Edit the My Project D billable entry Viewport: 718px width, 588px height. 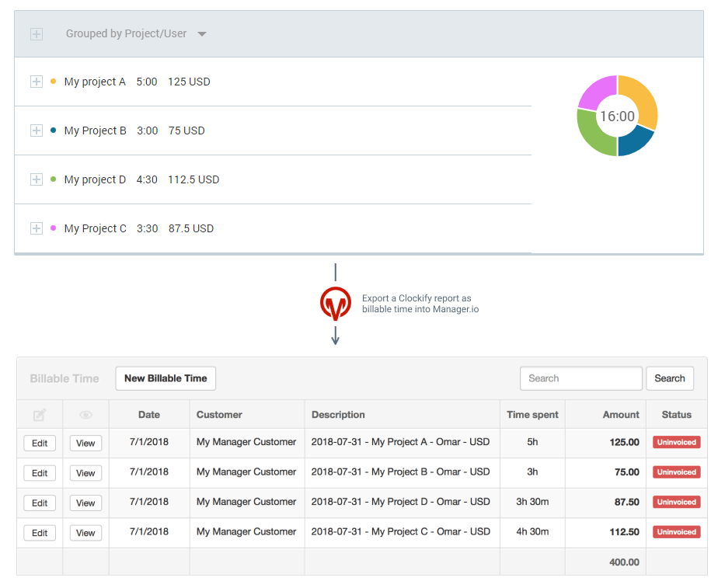tap(40, 503)
